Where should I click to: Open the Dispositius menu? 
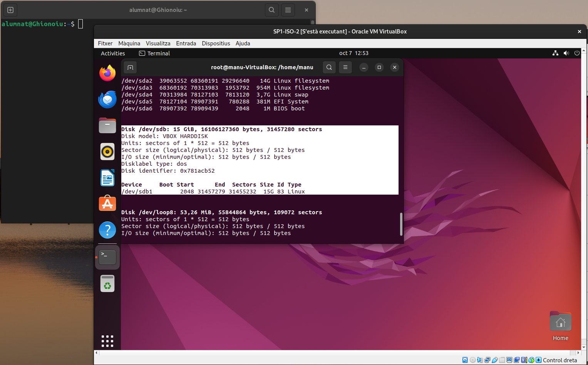[216, 43]
